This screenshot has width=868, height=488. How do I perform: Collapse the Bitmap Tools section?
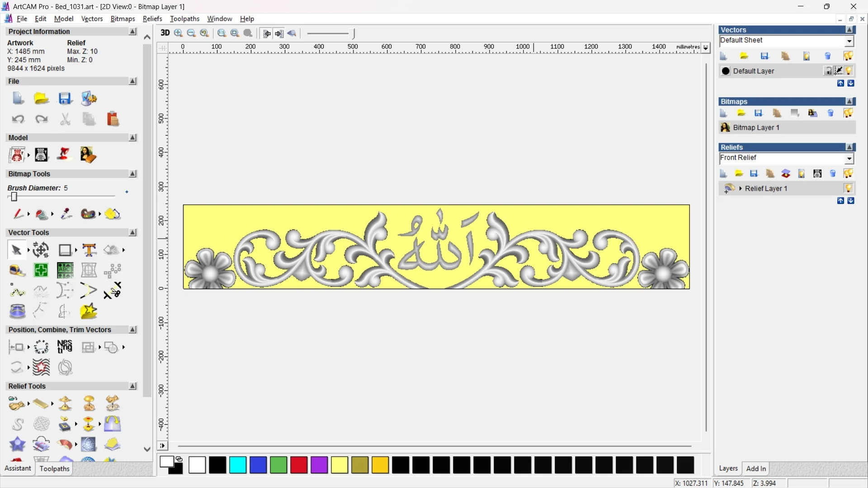[133, 174]
